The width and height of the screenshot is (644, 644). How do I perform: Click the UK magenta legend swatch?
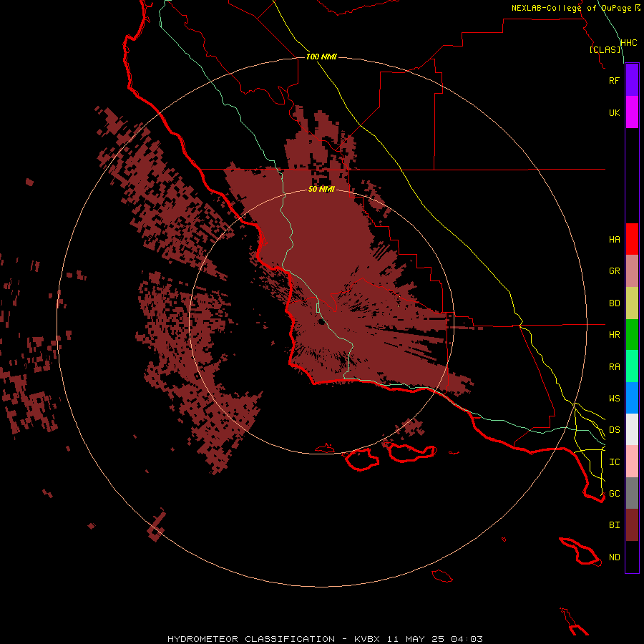tap(632, 112)
